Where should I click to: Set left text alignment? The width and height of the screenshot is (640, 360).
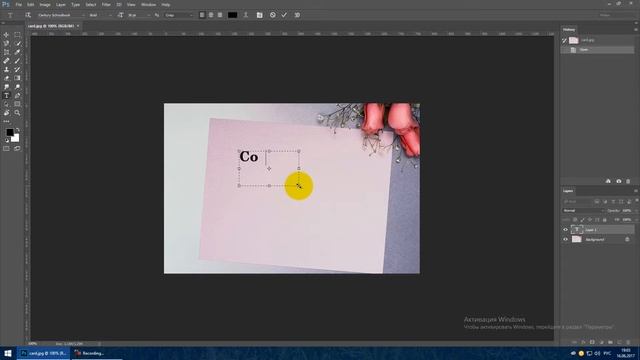tap(202, 15)
